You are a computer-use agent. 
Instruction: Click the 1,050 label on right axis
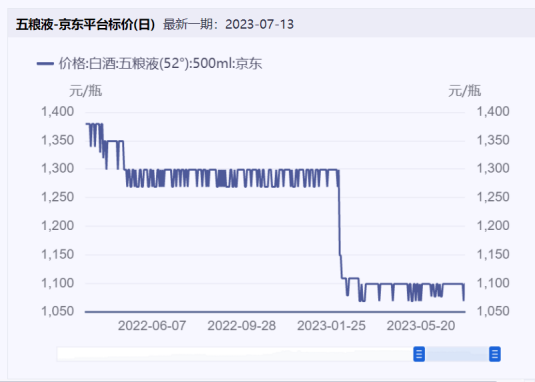[493, 311]
